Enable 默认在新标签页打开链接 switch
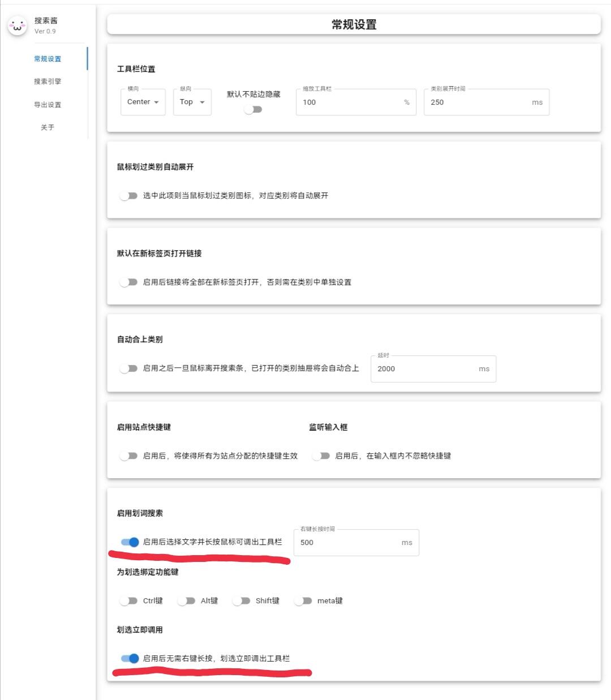 [128, 282]
